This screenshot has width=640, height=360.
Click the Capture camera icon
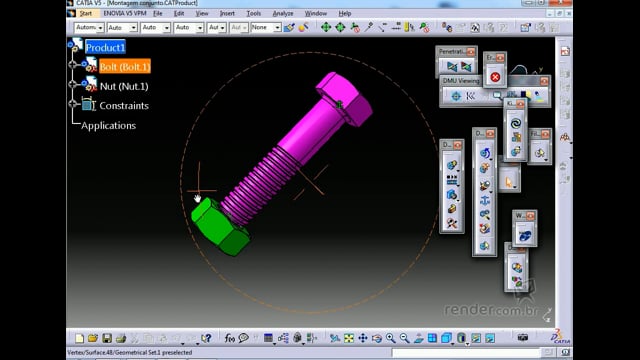click(x=523, y=338)
